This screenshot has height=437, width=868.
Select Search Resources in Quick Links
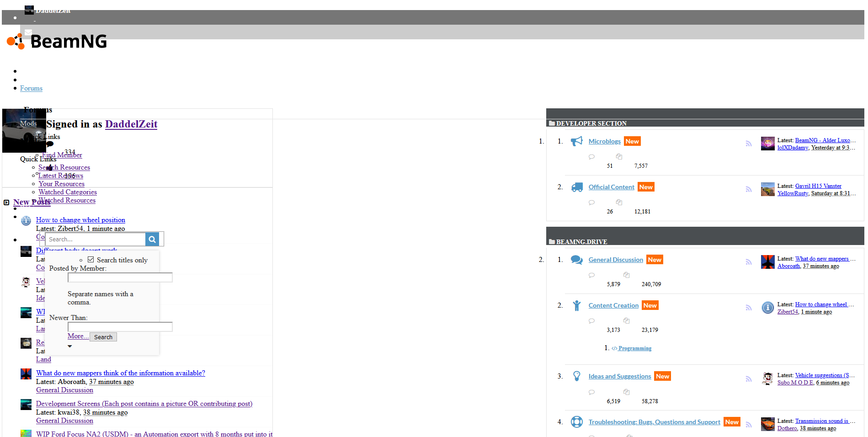point(64,167)
